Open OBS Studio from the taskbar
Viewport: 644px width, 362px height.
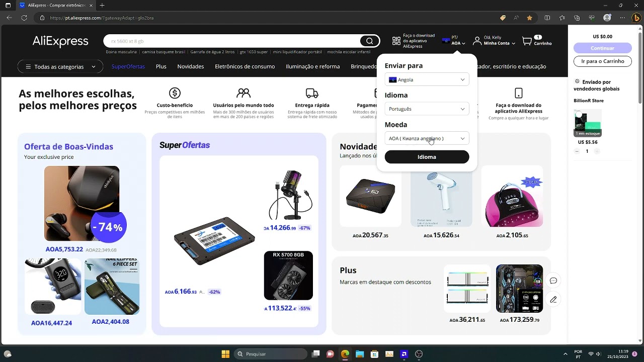coord(419,354)
